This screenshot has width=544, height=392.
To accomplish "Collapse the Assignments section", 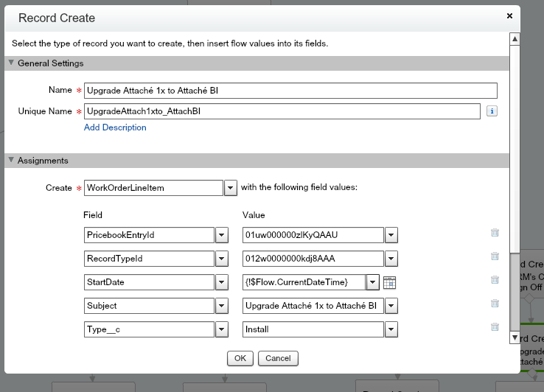I will (x=11, y=160).
